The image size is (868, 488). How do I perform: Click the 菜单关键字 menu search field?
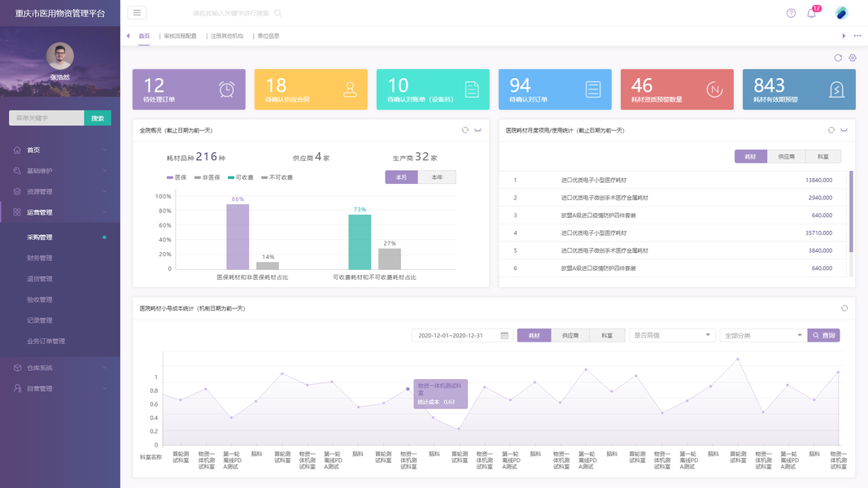pyautogui.click(x=46, y=118)
